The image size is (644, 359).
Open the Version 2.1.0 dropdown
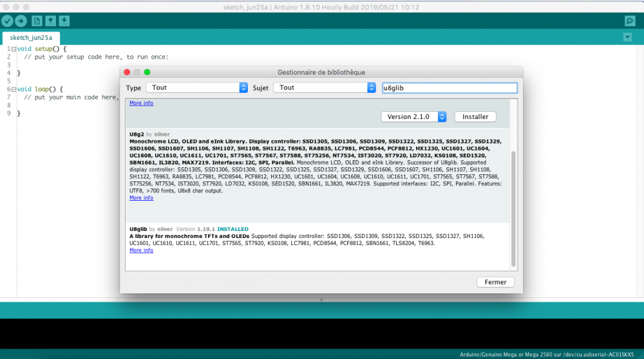(x=413, y=117)
